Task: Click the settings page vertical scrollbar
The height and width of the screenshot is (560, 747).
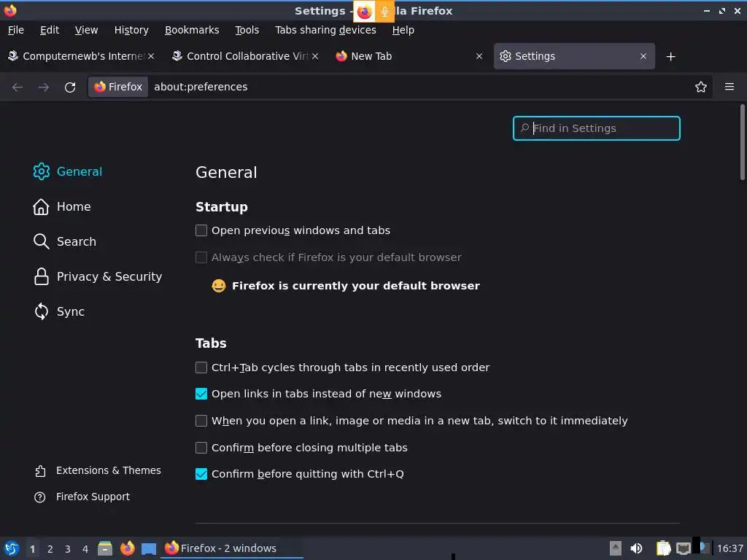Action: (742, 142)
